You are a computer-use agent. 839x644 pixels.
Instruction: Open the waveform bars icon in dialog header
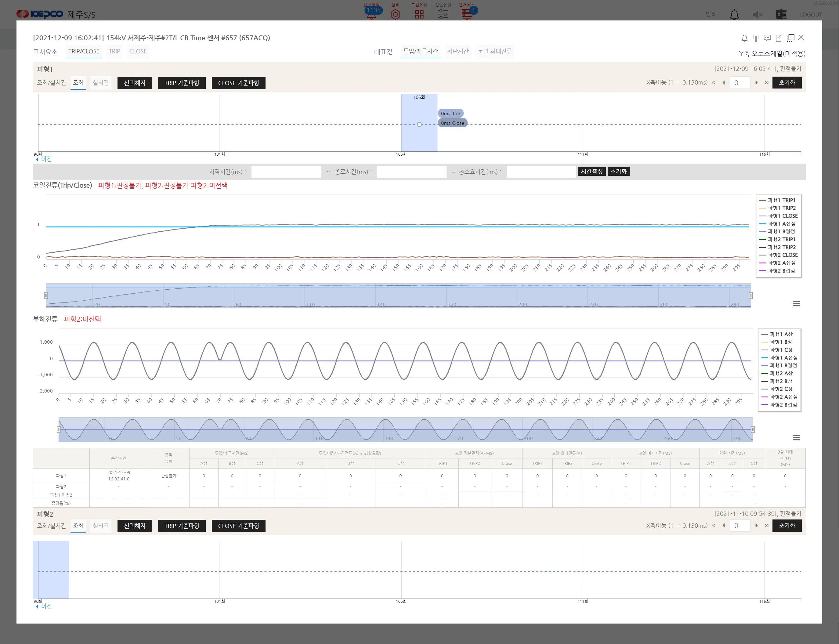pyautogui.click(x=756, y=38)
